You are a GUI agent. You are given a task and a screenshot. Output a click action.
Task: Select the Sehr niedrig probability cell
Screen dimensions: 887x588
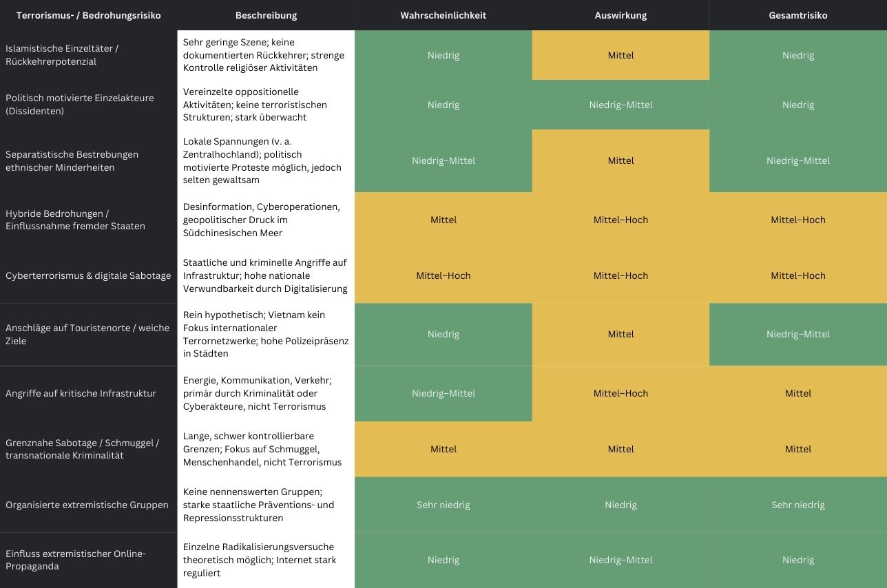click(x=443, y=505)
